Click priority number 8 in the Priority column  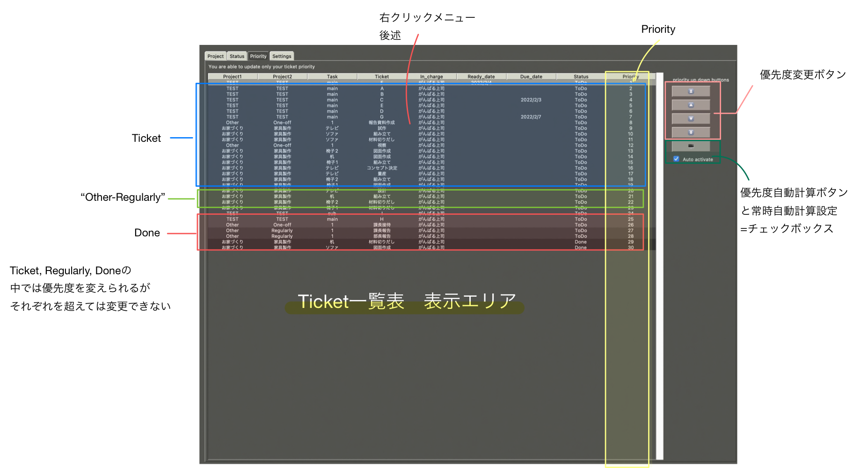click(631, 123)
